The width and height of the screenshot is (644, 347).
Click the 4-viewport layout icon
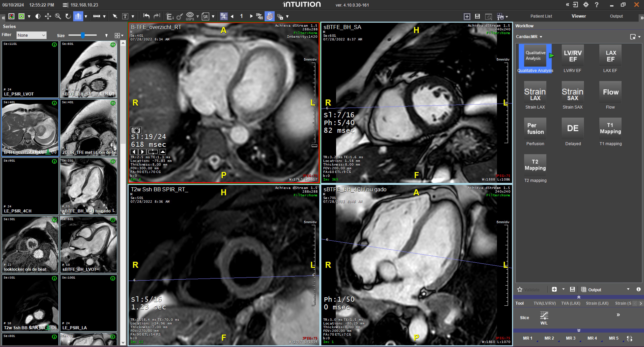(x=224, y=16)
